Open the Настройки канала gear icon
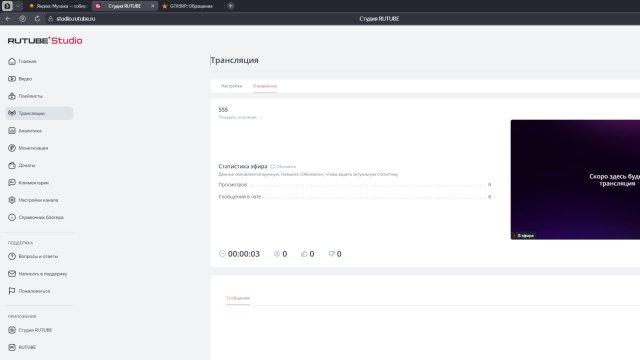The image size is (640, 360). [x=12, y=200]
